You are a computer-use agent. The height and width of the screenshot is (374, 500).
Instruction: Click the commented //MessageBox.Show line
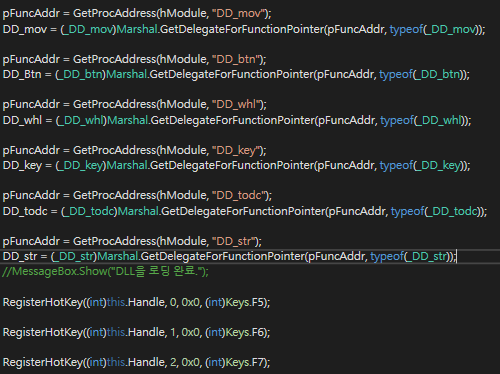pos(106,271)
